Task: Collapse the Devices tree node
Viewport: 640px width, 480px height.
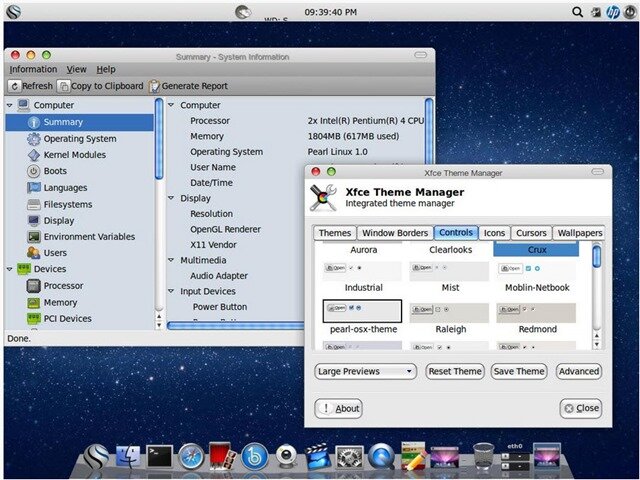Action: (10, 269)
